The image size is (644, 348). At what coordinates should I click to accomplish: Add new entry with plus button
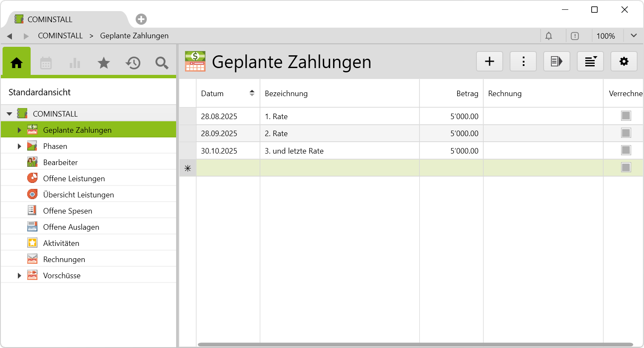click(490, 62)
